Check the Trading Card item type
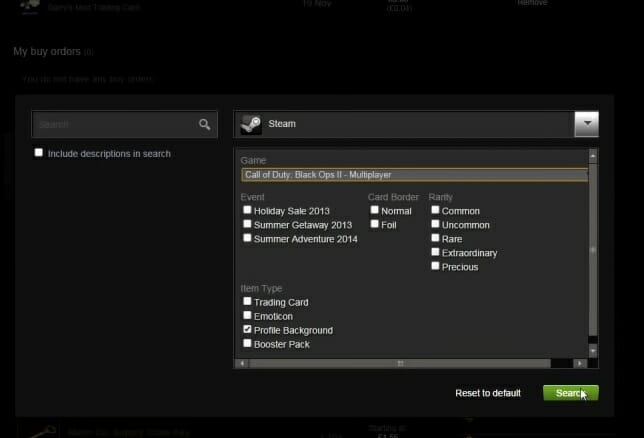 click(x=247, y=301)
